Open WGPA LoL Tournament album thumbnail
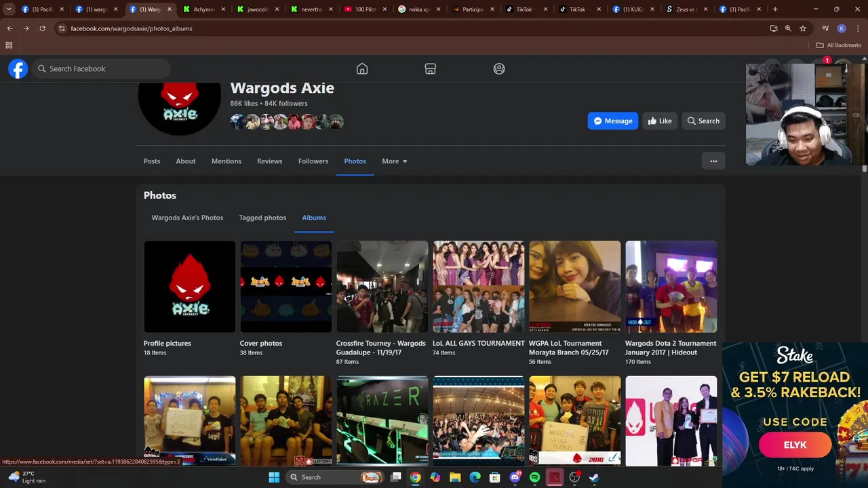 click(575, 287)
